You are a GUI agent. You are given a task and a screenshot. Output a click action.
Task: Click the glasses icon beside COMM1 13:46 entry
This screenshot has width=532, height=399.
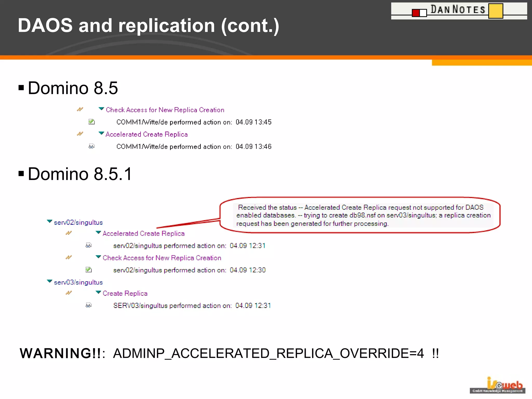pyautogui.click(x=91, y=146)
